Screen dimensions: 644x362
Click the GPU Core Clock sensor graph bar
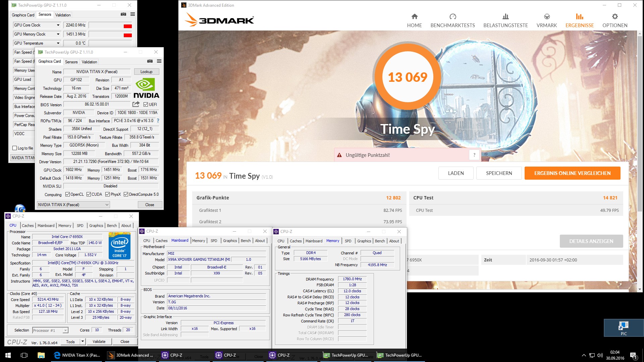point(110,25)
